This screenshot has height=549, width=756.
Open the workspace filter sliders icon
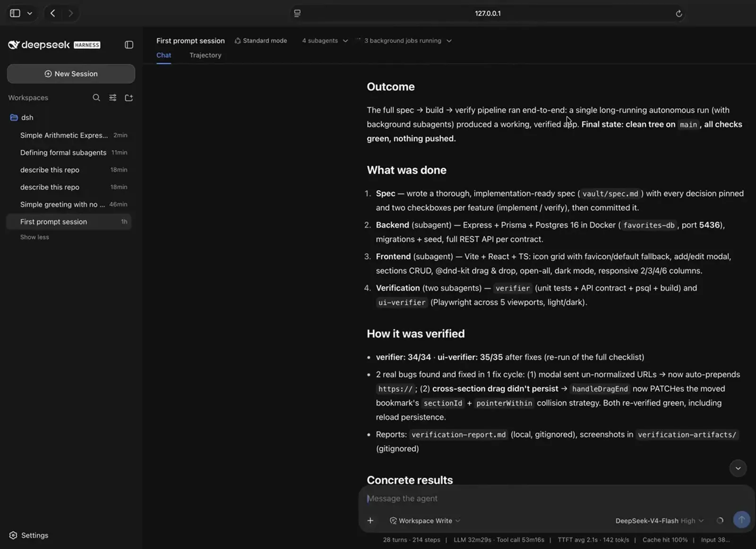tap(113, 98)
